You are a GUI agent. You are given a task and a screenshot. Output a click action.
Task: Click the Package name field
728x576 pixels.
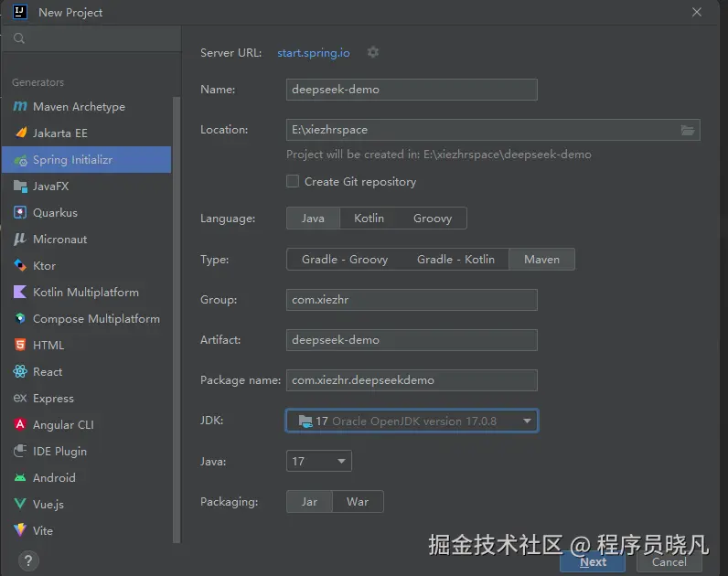tap(412, 380)
